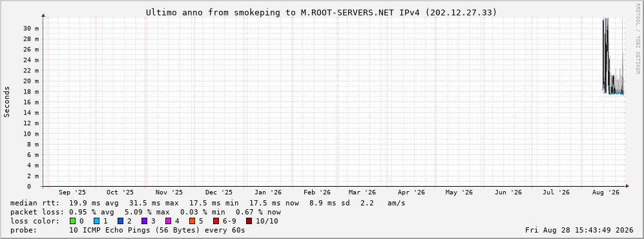
Task: Click the blue loss color 2 swatch
Action: coord(120,221)
